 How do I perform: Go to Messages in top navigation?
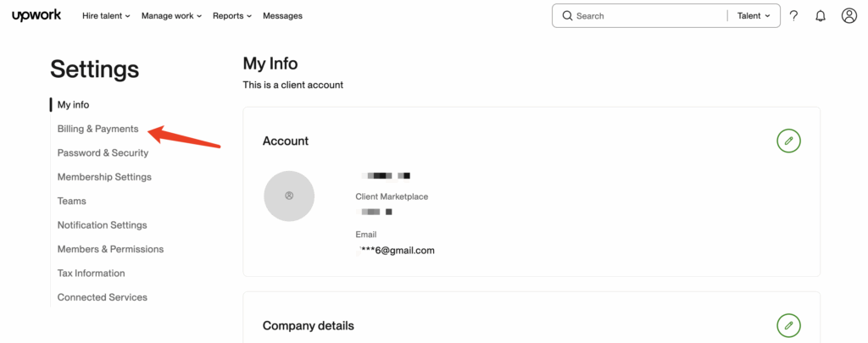click(x=282, y=15)
